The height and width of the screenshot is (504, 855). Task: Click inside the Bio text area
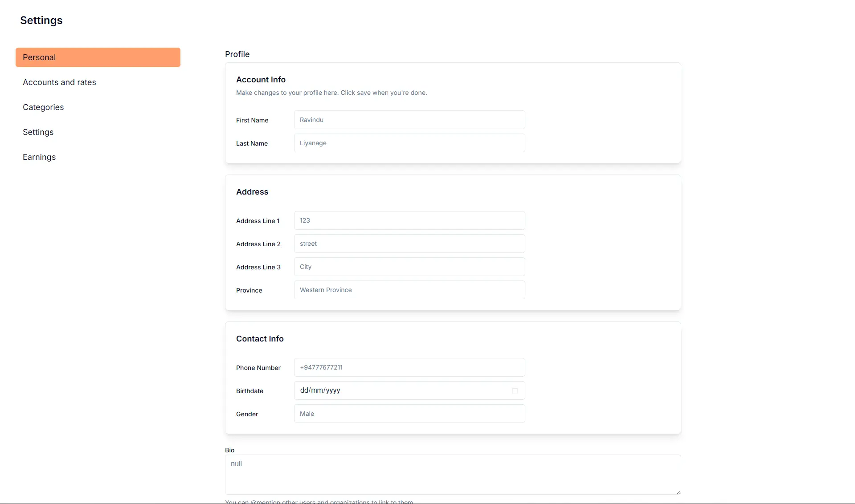tap(452, 474)
